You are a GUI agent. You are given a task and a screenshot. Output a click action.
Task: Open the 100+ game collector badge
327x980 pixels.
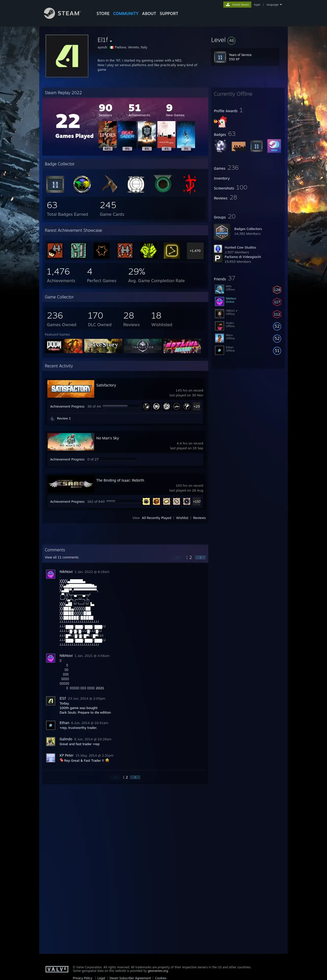pos(238,146)
